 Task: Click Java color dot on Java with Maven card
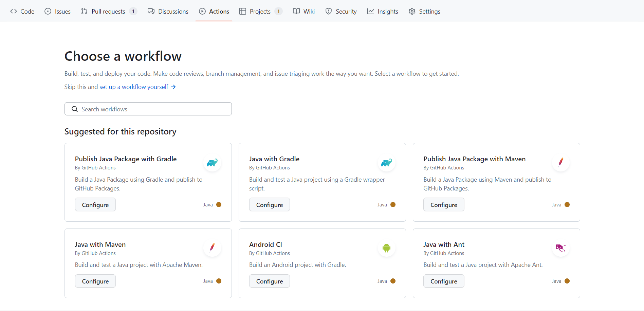(x=219, y=281)
